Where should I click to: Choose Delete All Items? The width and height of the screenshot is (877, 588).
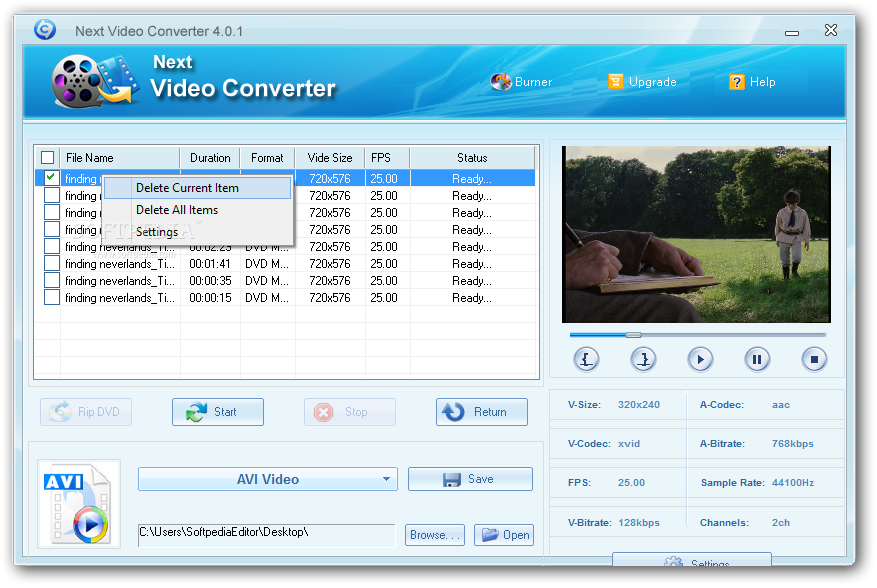point(197,210)
